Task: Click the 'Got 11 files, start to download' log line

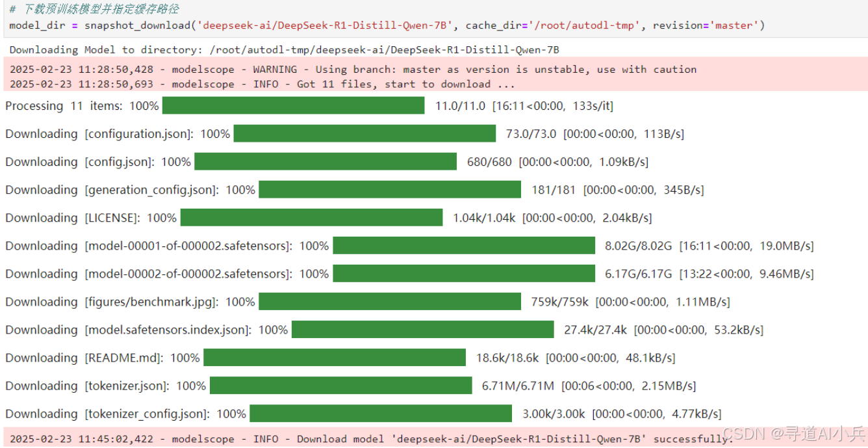Action: [x=262, y=84]
